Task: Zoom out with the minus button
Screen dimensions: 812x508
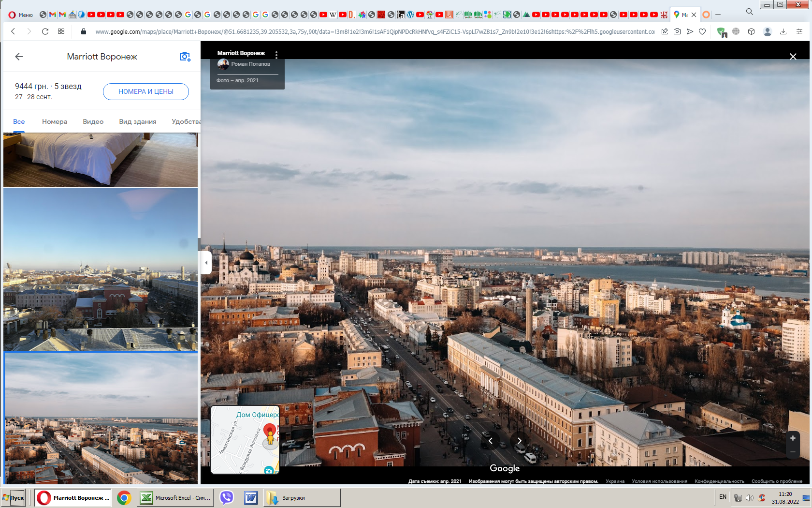Action: click(x=793, y=452)
